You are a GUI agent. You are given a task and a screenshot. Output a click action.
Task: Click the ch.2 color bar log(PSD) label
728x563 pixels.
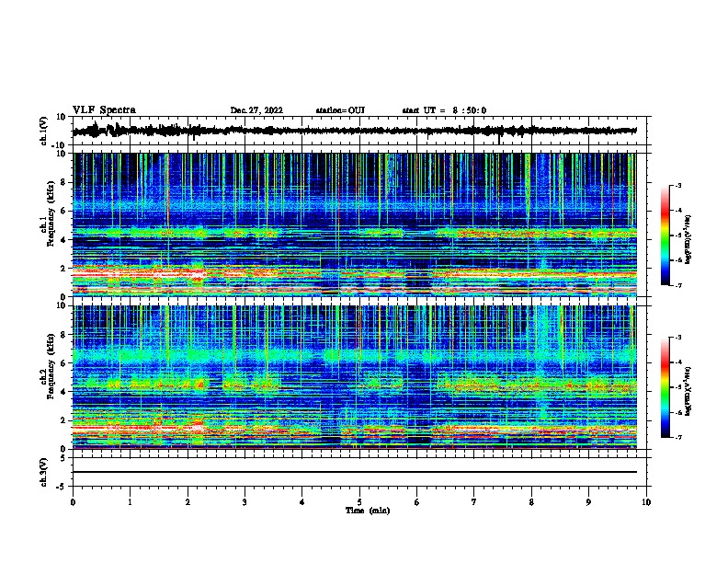(688, 391)
